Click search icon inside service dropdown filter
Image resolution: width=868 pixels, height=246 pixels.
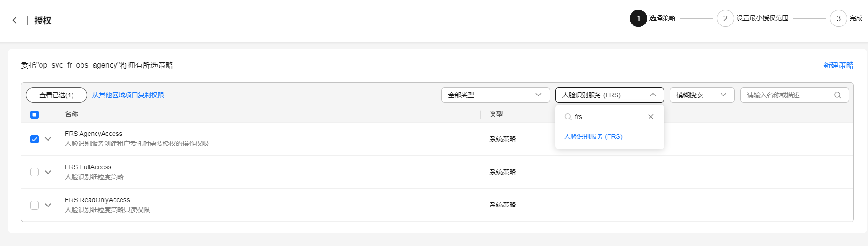click(x=568, y=117)
